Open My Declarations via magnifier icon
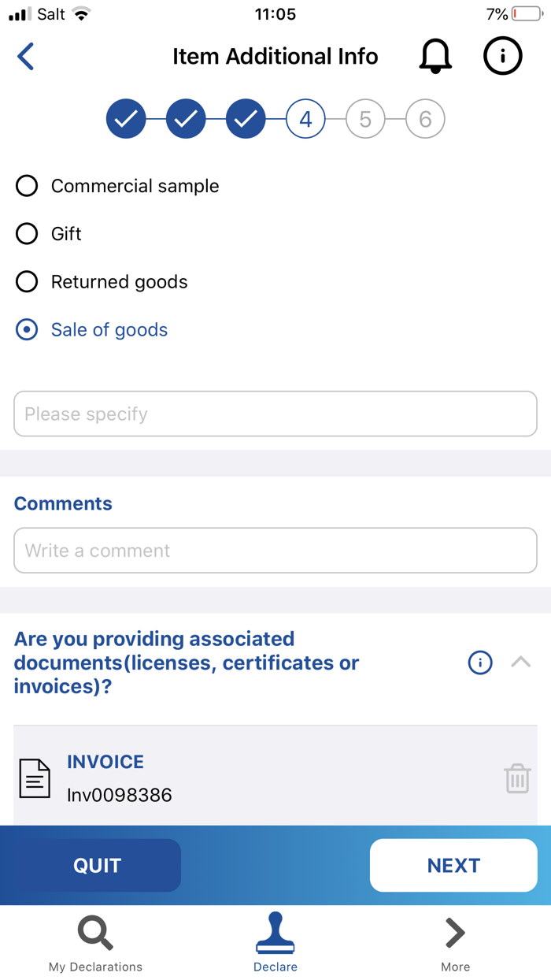This screenshot has width=551, height=980. pyautogui.click(x=95, y=932)
